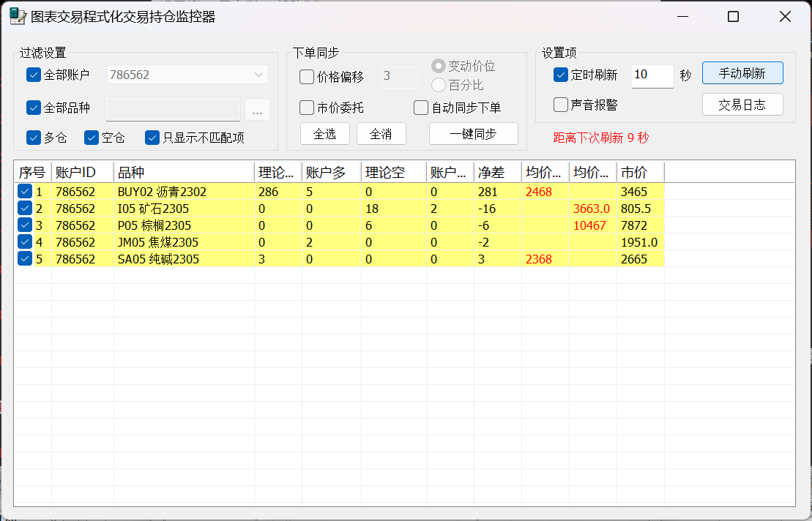Open the 交易日志 trade log

coord(742,105)
